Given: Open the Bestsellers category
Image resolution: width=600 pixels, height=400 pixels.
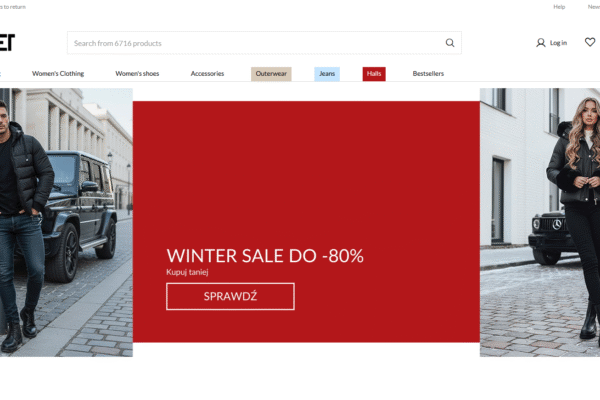Looking at the screenshot, I should pos(428,74).
